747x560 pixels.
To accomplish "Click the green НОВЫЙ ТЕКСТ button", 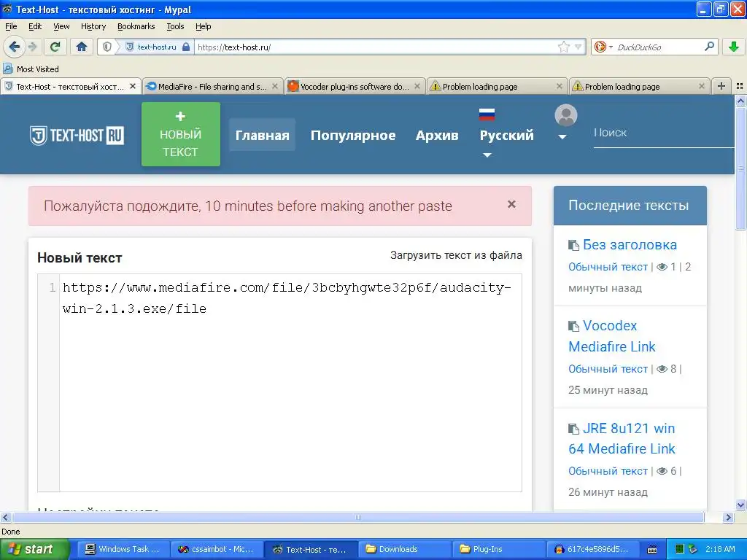I will tap(181, 134).
